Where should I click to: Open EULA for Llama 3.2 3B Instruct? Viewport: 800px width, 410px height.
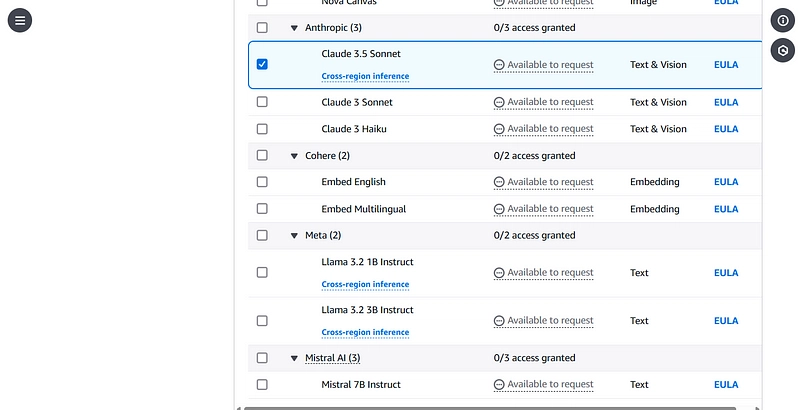pos(726,321)
